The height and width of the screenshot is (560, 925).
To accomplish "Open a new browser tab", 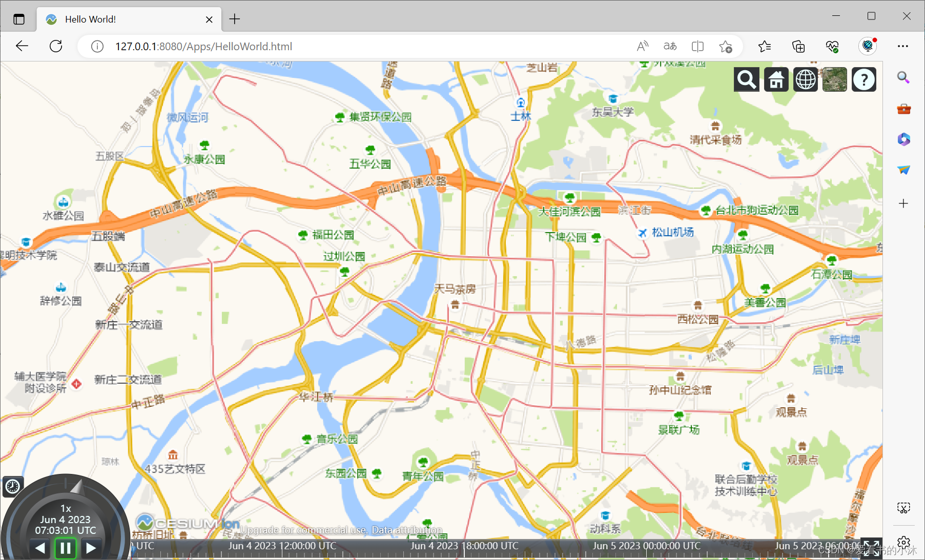I will point(235,19).
